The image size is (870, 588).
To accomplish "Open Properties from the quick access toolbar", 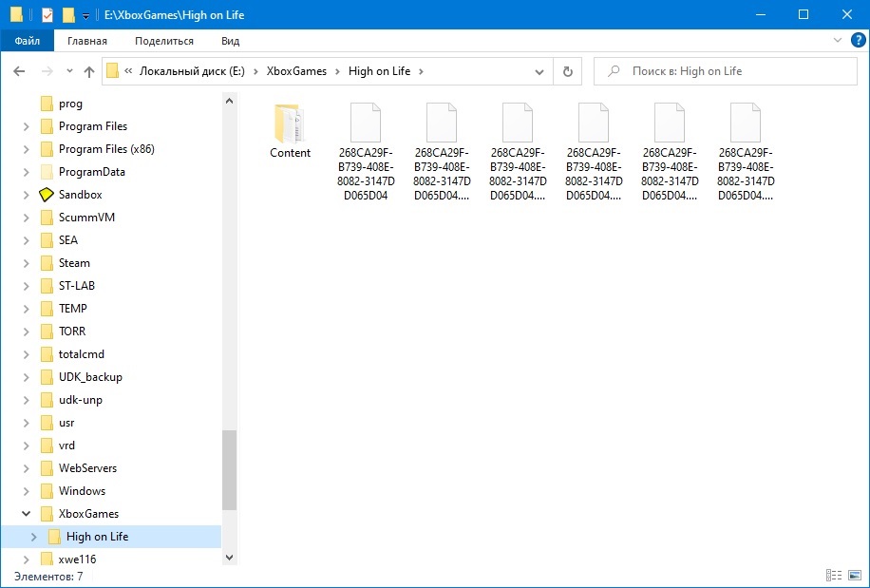I will [47, 15].
